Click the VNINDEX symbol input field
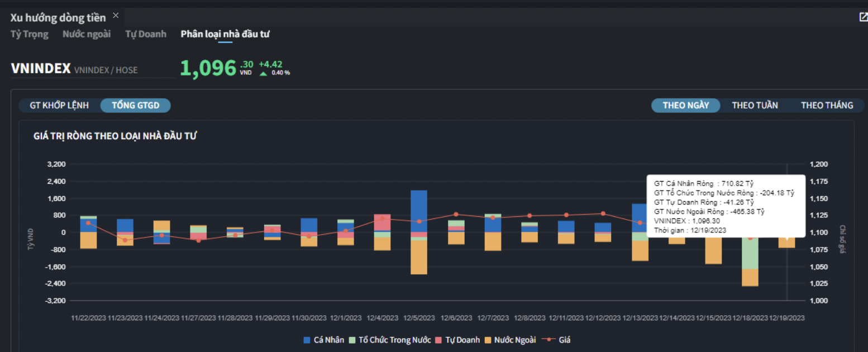The height and width of the screenshot is (352, 868). (x=93, y=69)
